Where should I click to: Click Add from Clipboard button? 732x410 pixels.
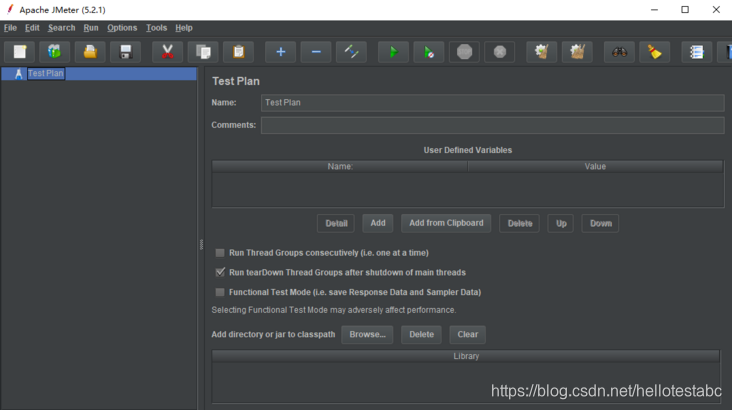(x=446, y=223)
